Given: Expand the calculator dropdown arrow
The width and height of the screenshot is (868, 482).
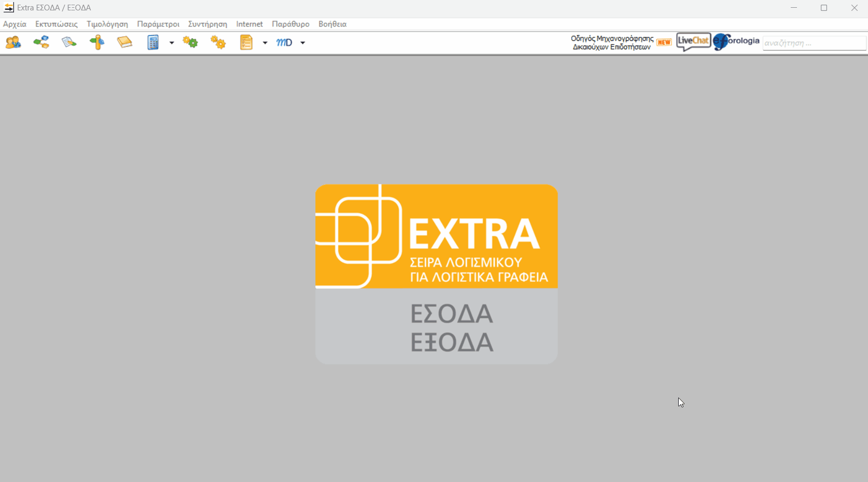Looking at the screenshot, I should (x=172, y=43).
